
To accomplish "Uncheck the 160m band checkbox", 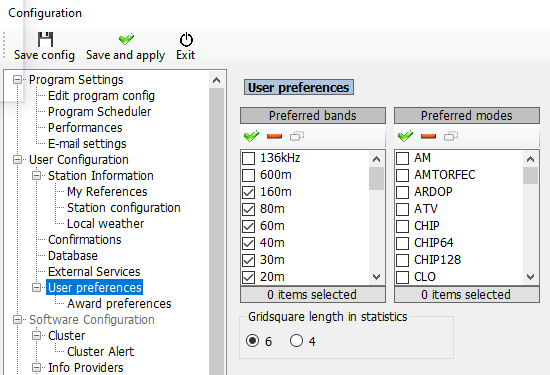I will (x=249, y=192).
